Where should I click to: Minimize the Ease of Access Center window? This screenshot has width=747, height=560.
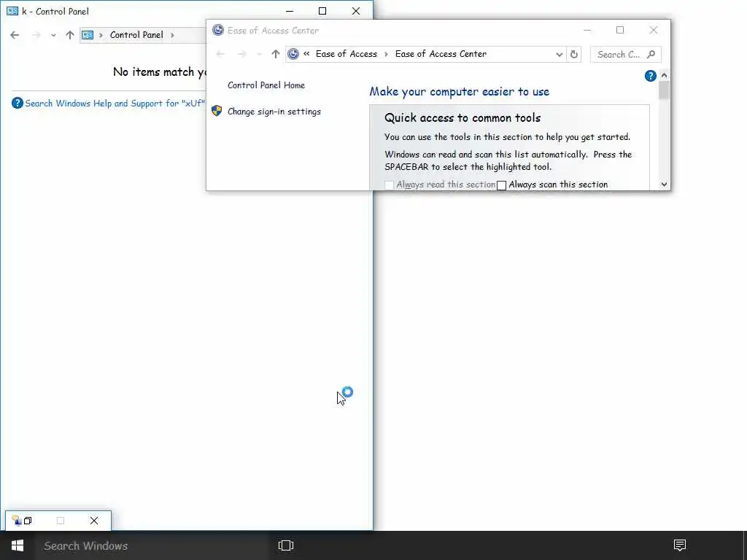pyautogui.click(x=587, y=30)
